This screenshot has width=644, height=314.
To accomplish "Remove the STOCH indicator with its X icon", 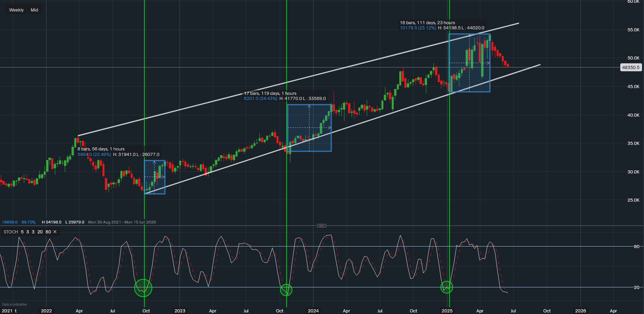I will tap(55, 232).
